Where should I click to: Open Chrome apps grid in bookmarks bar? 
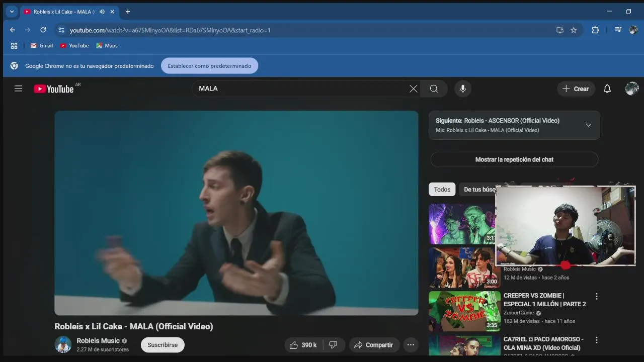pyautogui.click(x=14, y=46)
